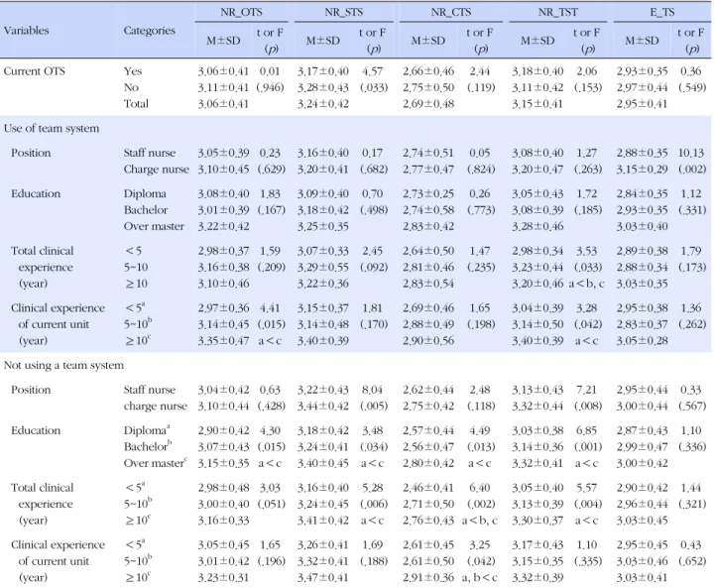Select the p-value (.235)

481,267
